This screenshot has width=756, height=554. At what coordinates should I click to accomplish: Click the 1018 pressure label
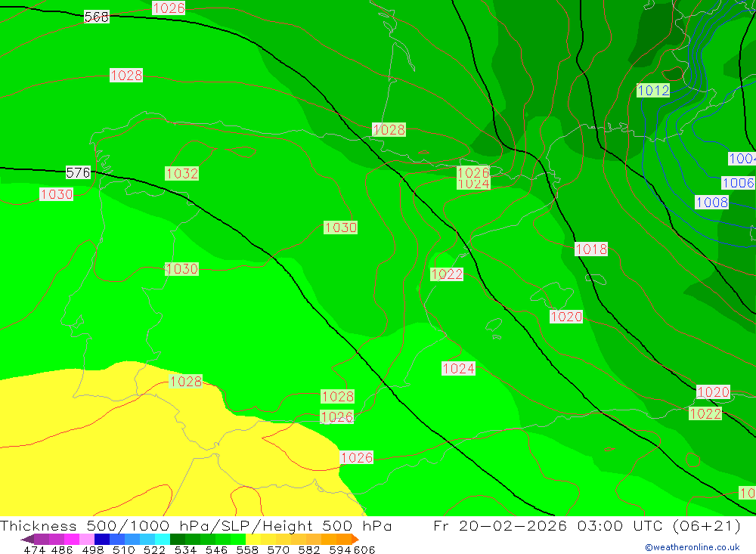pyautogui.click(x=591, y=249)
